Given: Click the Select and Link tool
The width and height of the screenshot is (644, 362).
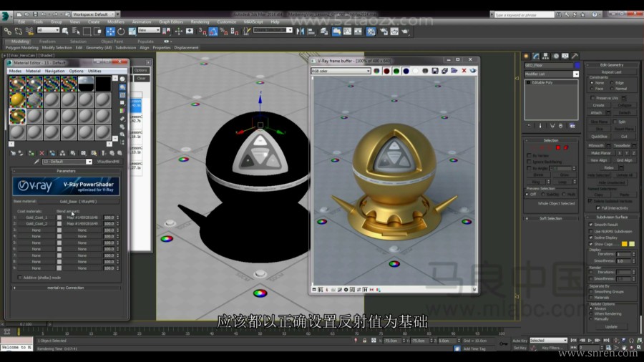Looking at the screenshot, I should click(x=7, y=31).
